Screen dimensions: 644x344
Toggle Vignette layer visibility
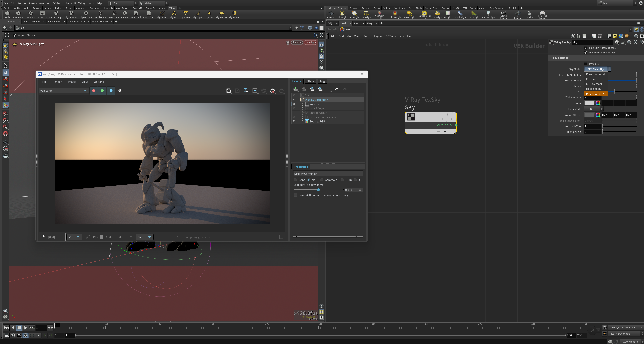[294, 104]
